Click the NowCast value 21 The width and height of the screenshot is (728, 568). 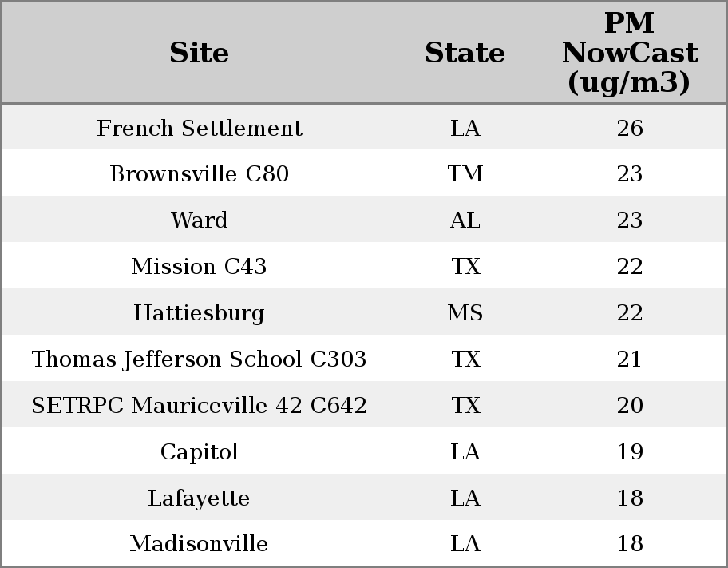tap(629, 359)
